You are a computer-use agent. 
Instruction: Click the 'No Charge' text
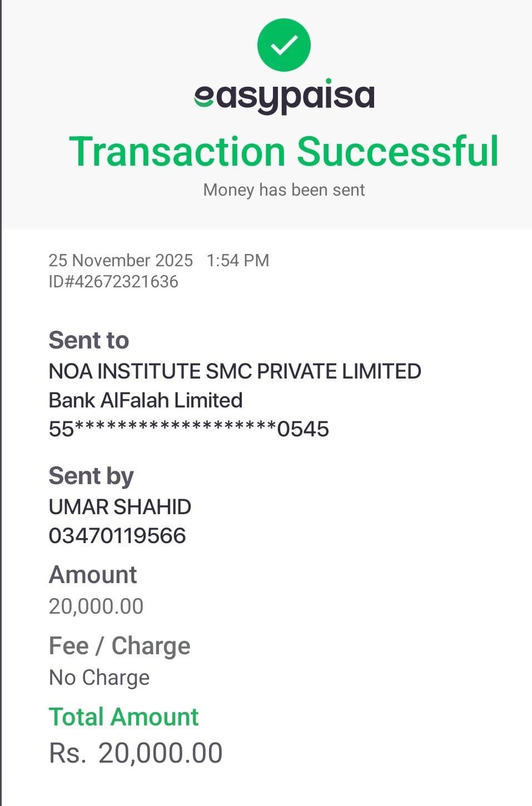point(100,678)
